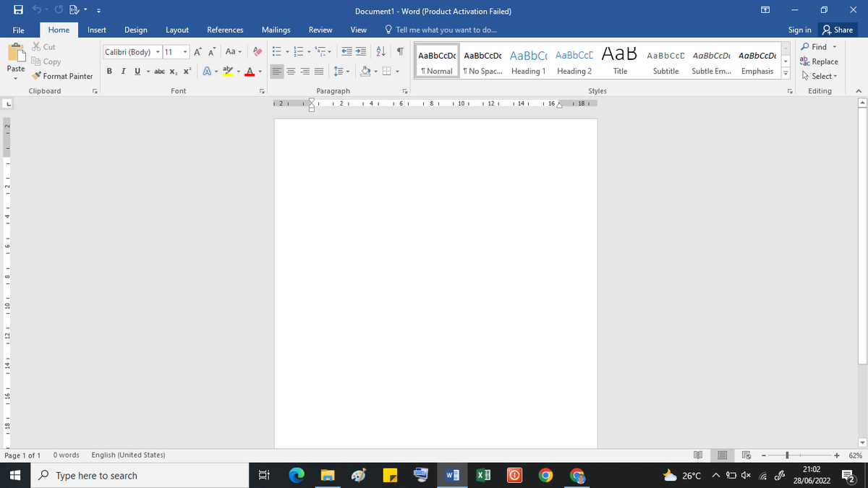The width and height of the screenshot is (868, 488).
Task: Apply subscript formatting
Action: coord(174,72)
